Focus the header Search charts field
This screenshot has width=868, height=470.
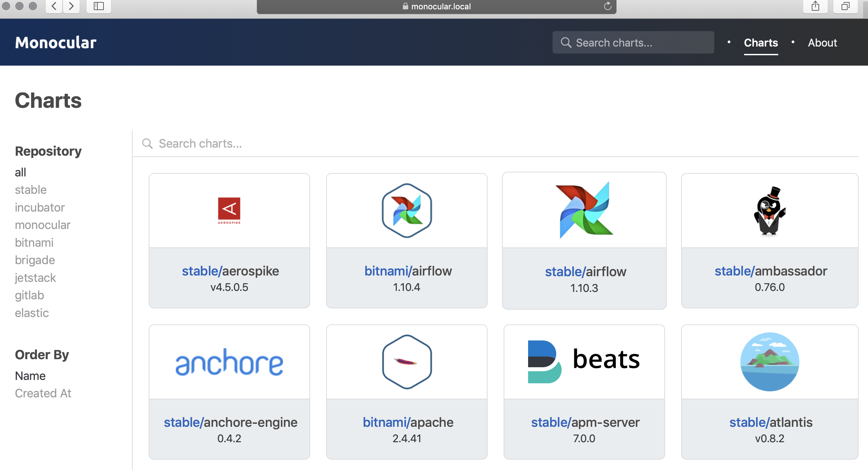click(x=634, y=43)
